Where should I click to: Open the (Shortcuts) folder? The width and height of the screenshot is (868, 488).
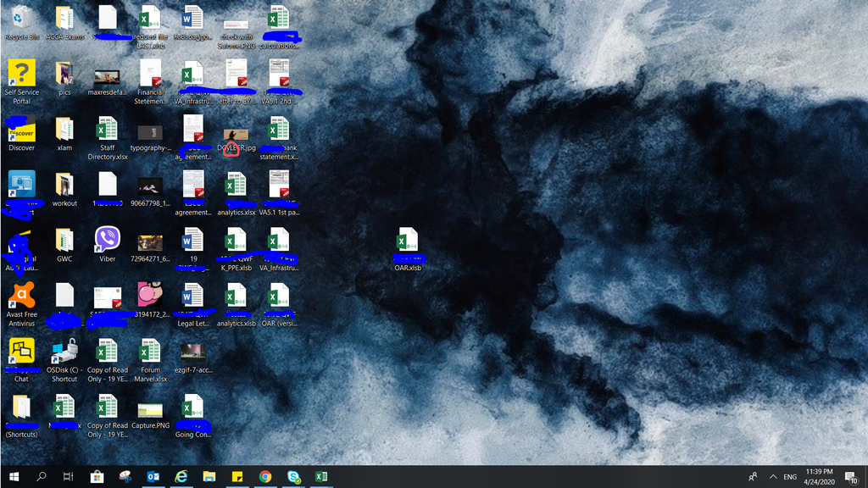point(21,415)
